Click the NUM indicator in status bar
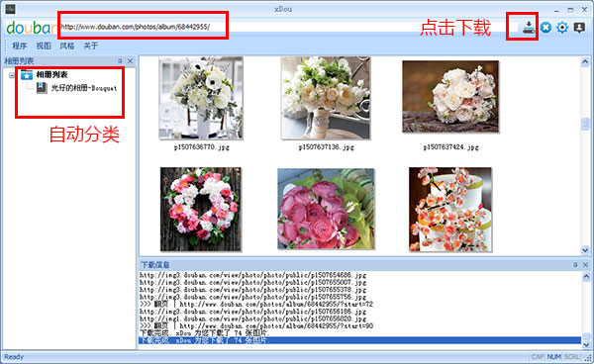The height and width of the screenshot is (364, 594). tap(553, 357)
